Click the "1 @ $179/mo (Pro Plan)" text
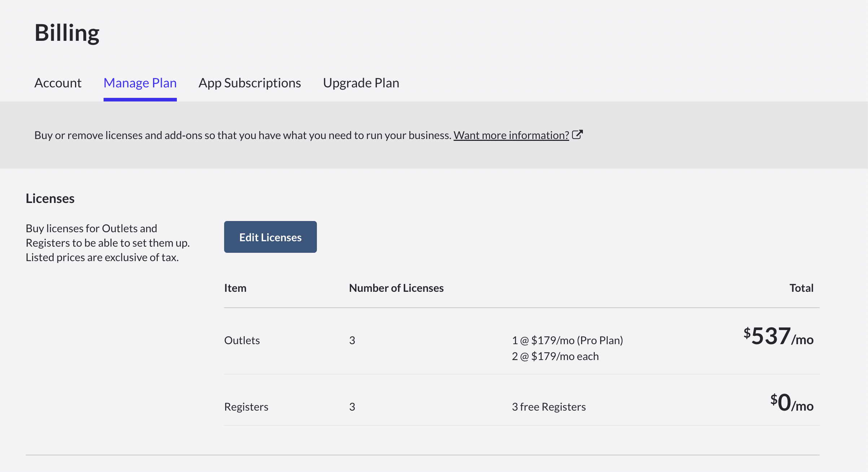This screenshot has height=472, width=868. click(x=567, y=341)
